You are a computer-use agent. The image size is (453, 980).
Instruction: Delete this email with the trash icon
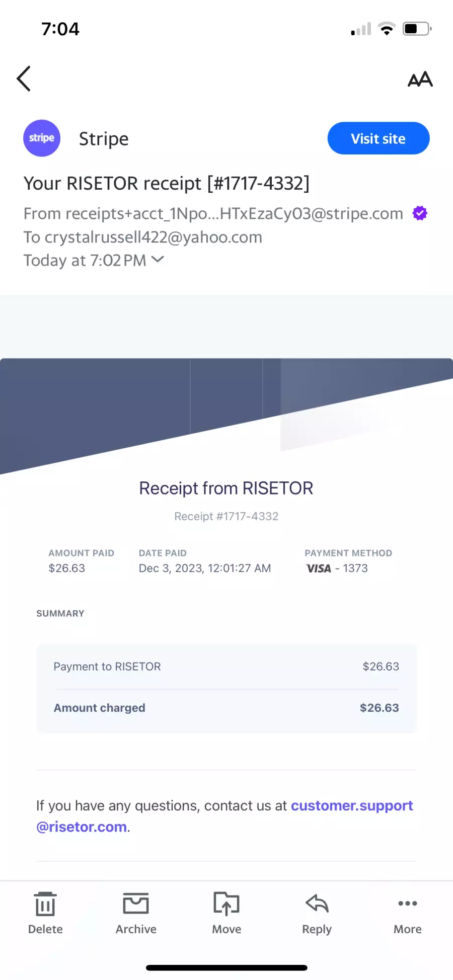[x=45, y=913]
